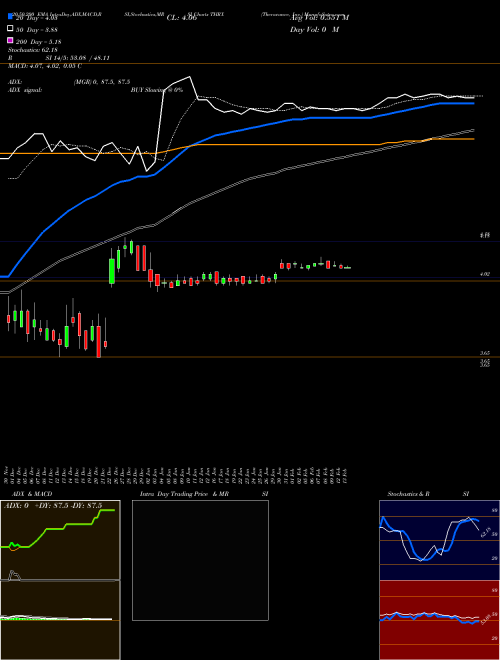
Task: Click the 4.02 price axis label
Action: pos(484,274)
